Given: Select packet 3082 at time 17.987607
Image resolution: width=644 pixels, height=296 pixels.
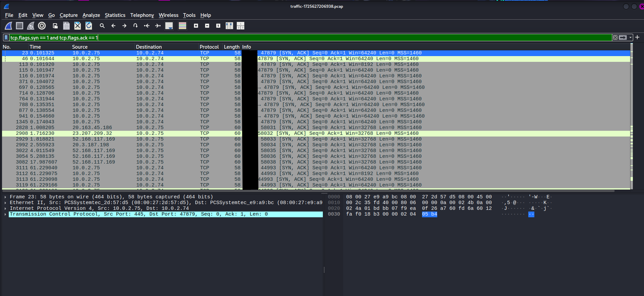Looking at the screenshot, I should click(316, 162).
